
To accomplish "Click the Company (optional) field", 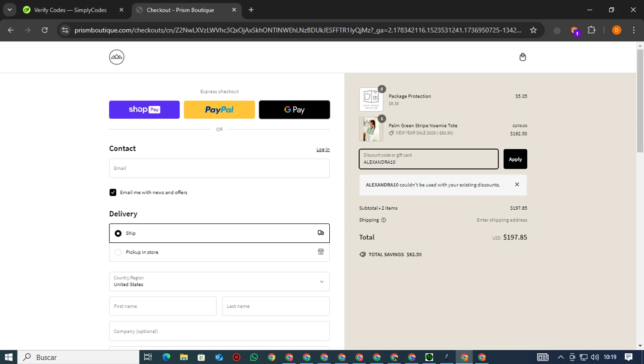I will point(219,331).
